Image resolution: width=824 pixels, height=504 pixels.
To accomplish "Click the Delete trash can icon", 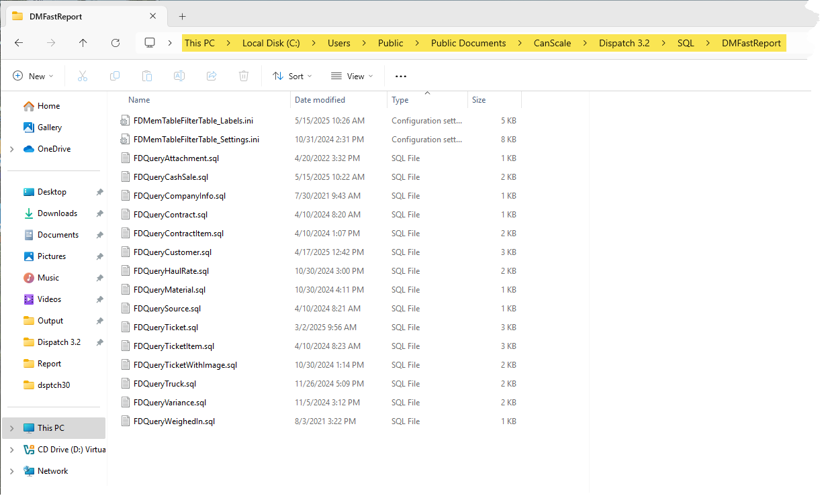I will click(244, 77).
